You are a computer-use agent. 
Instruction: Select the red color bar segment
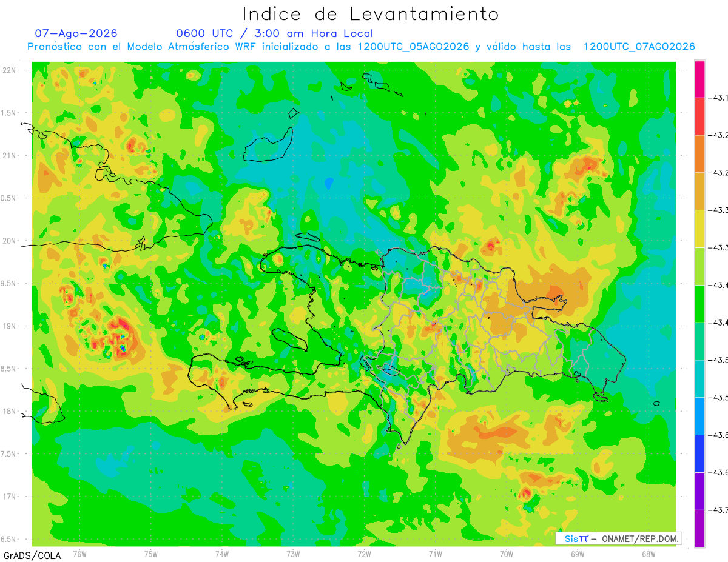point(699,116)
